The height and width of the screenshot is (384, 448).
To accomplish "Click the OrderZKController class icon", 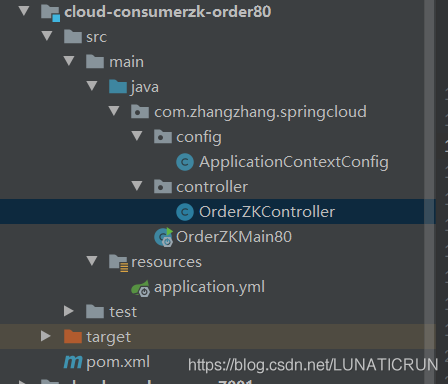I will [x=185, y=212].
